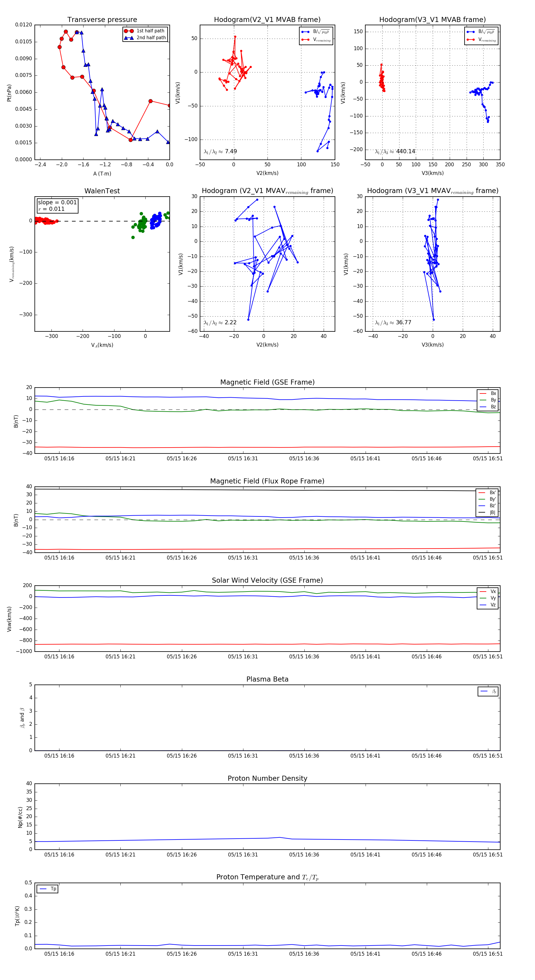Screen dimensions: 535x980
Task: Click the B/√(μ0ρ) legend entry in V3_V1 MVAB hodogram
Action: pyautogui.click(x=481, y=32)
